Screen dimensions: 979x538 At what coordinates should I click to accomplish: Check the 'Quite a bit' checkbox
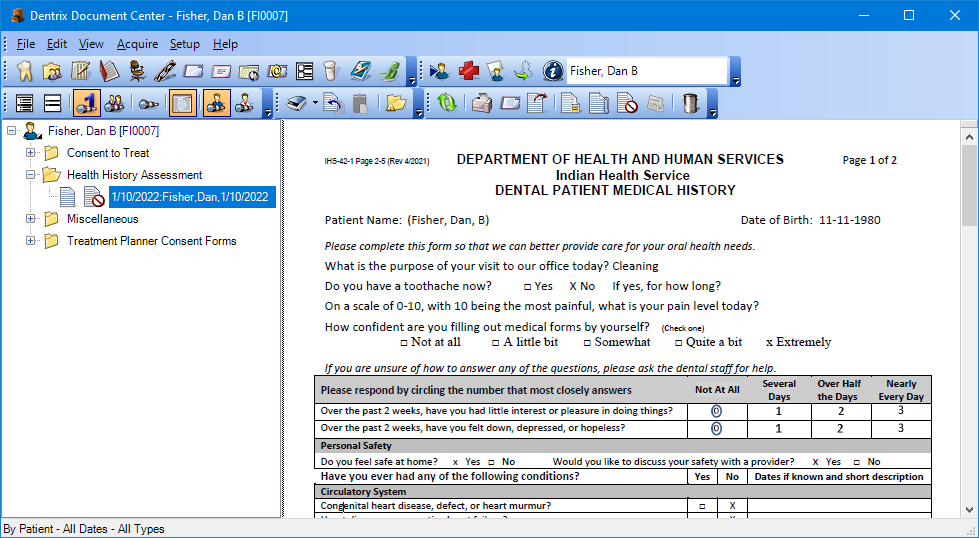point(678,343)
